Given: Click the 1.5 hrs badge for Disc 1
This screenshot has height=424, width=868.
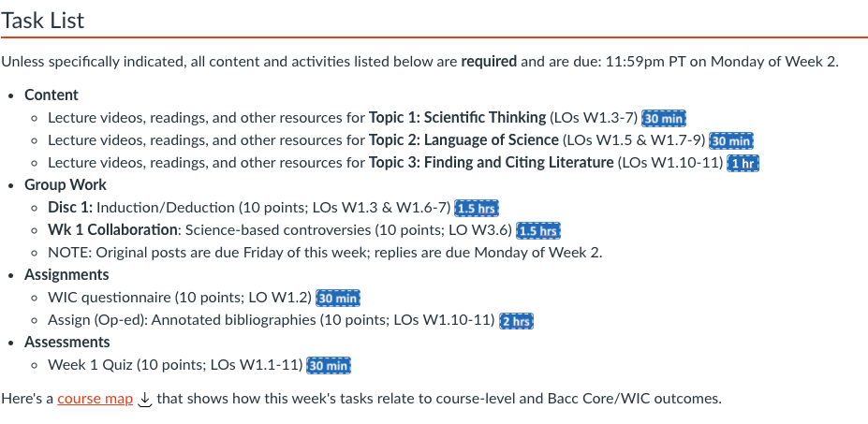Looking at the screenshot, I should click(x=476, y=208).
